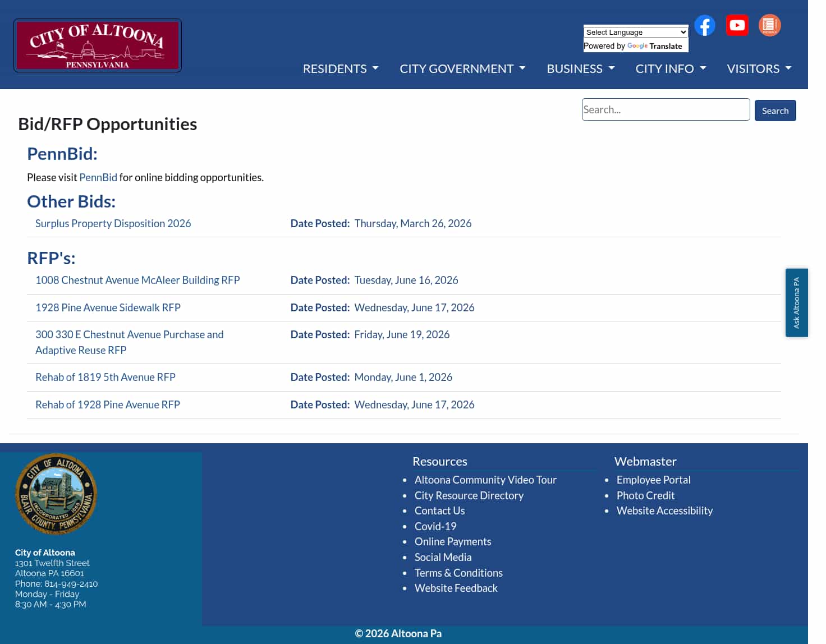Open Rehab of 1928 Pine Avenue RFP

pyautogui.click(x=108, y=404)
